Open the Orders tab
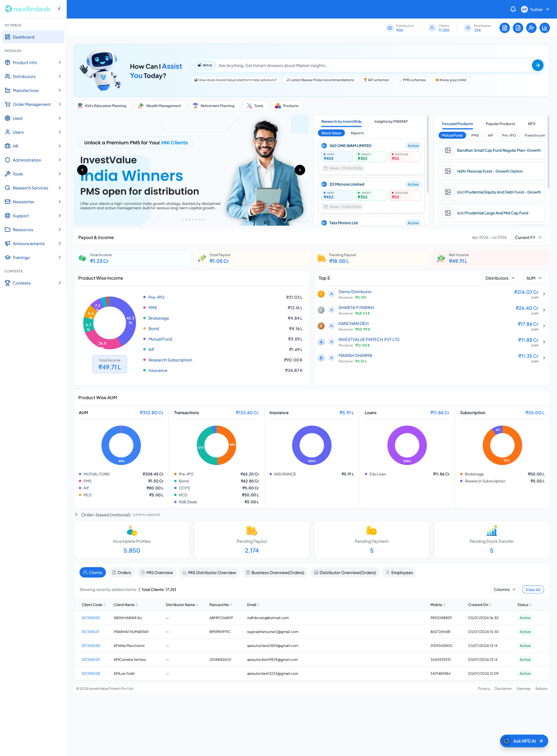Viewport: 557px width, 756px height. click(121, 573)
